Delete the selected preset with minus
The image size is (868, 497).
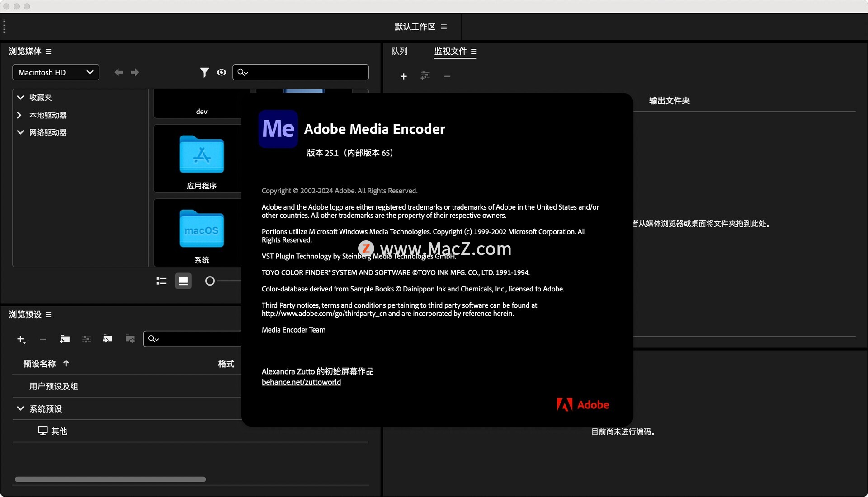(x=43, y=339)
